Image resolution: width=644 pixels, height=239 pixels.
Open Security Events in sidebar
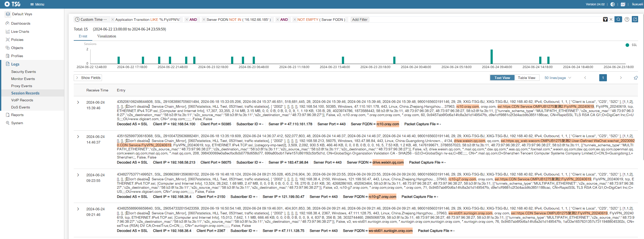point(23,72)
